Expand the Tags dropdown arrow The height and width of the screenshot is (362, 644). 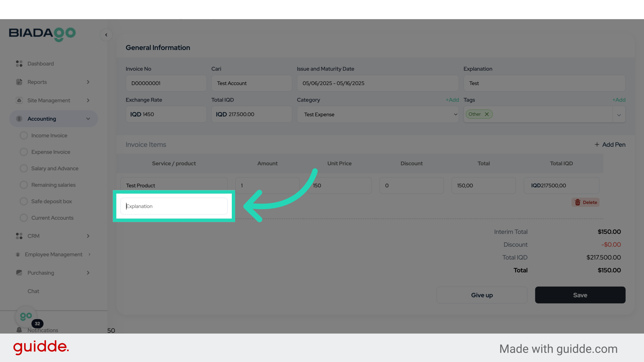[619, 115]
